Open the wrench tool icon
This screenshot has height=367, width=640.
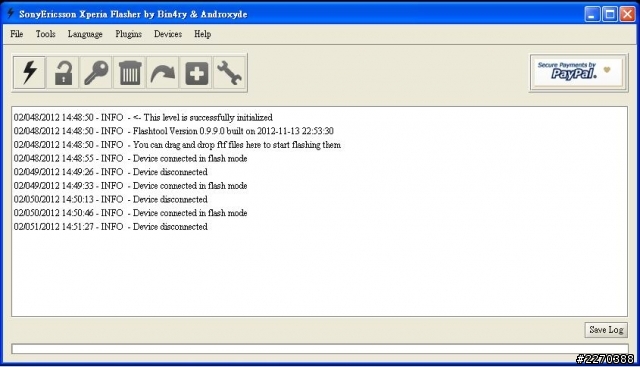[229, 73]
